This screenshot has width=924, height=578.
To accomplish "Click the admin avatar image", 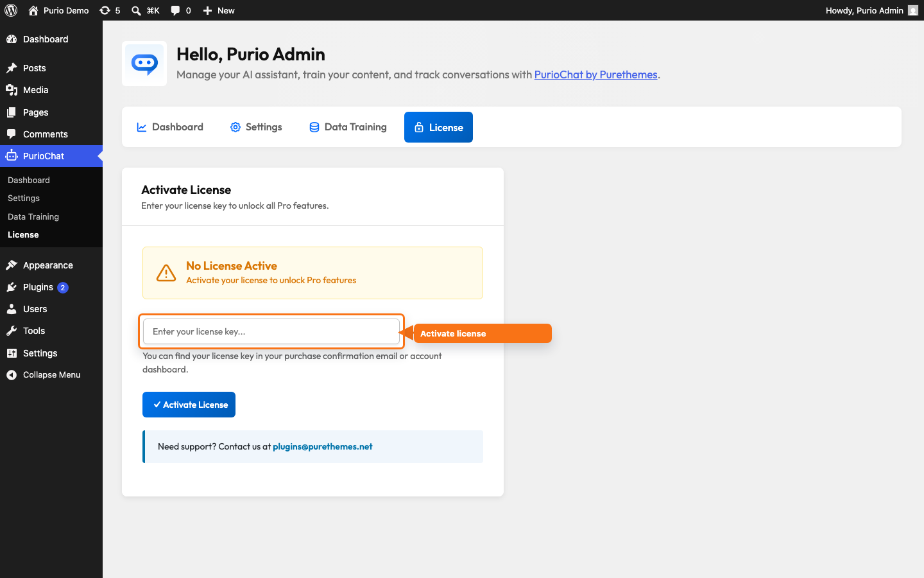I will coord(913,10).
